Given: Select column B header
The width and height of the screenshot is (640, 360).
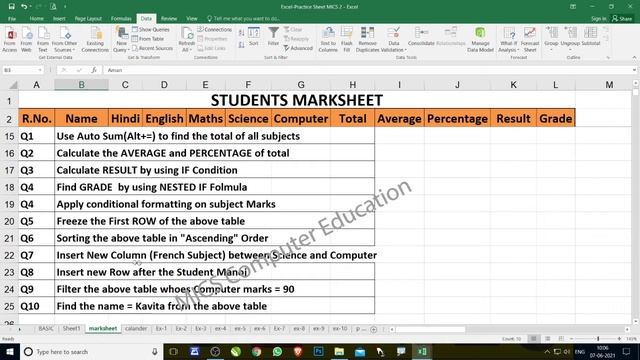Looking at the screenshot, I should tap(81, 84).
